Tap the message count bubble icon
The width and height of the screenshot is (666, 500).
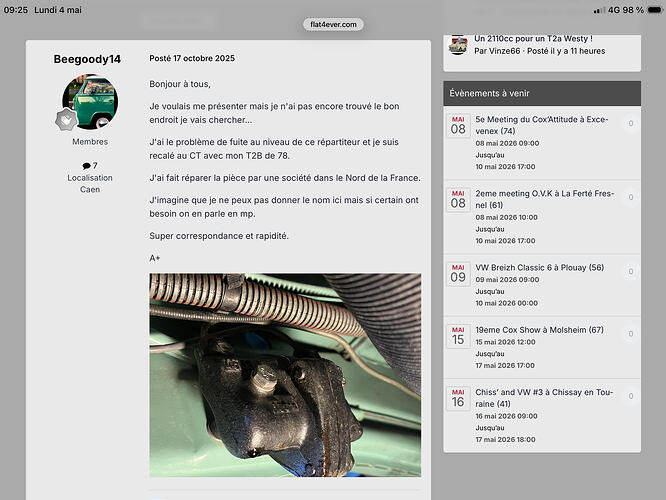(x=86, y=166)
